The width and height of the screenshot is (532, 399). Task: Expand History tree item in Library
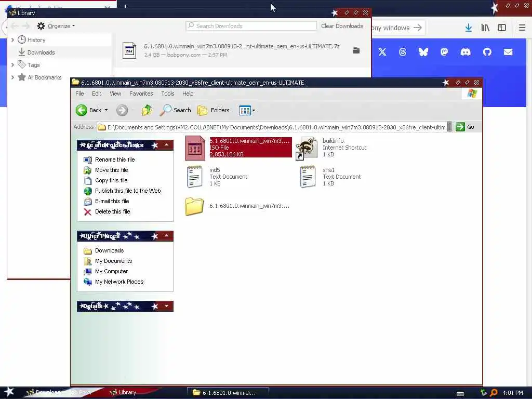[x=13, y=39]
